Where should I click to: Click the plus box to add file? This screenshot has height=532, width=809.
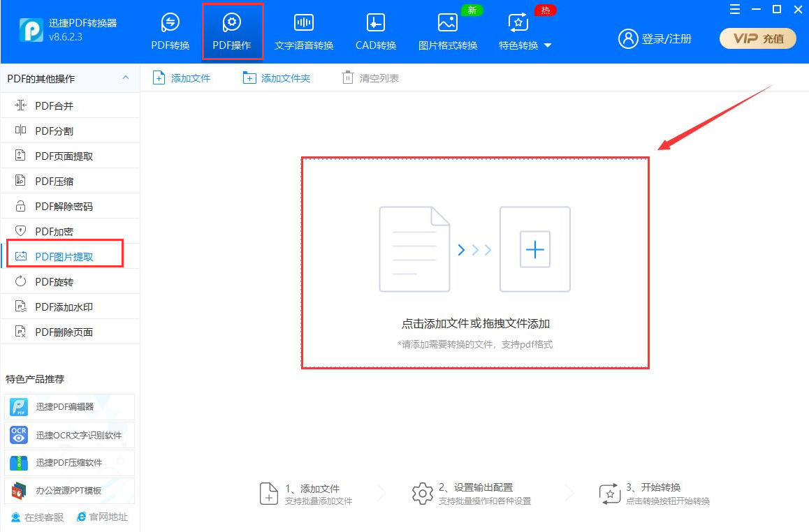coord(535,249)
